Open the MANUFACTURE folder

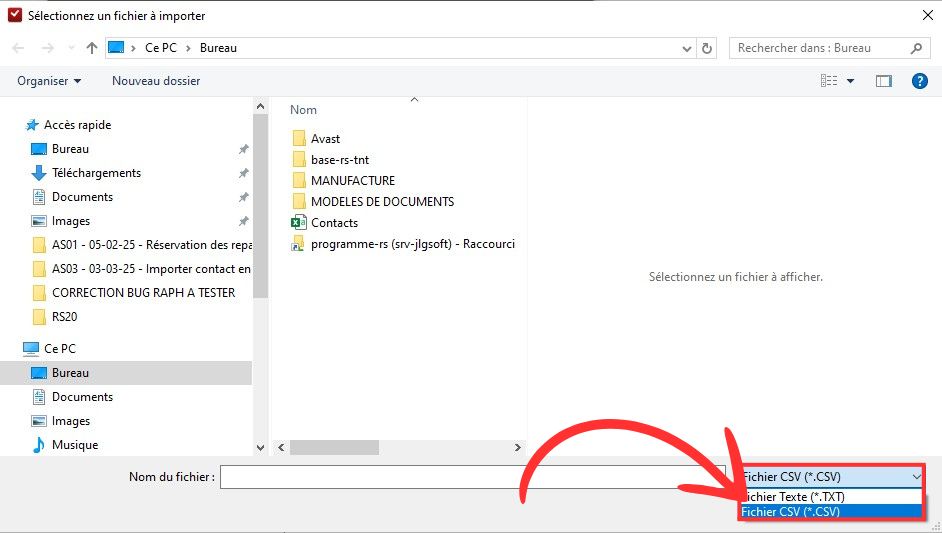(352, 181)
